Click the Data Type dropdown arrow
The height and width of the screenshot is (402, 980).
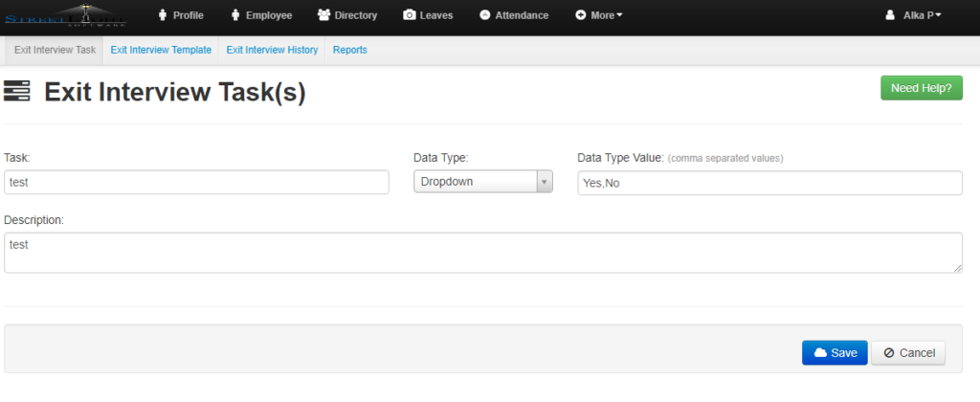click(x=545, y=182)
